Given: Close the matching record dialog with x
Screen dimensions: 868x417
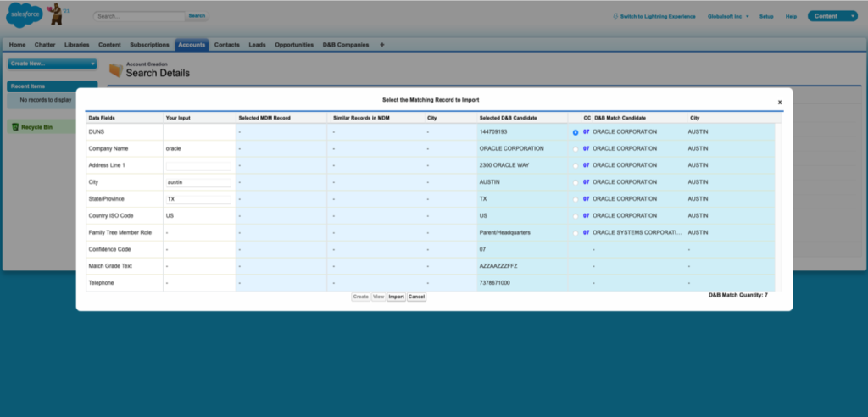Looking at the screenshot, I should pyautogui.click(x=780, y=102).
